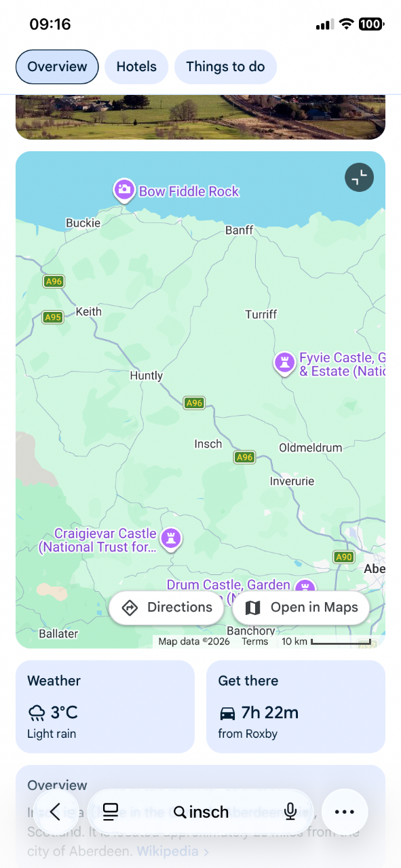Open the Things to do tab

tap(225, 66)
